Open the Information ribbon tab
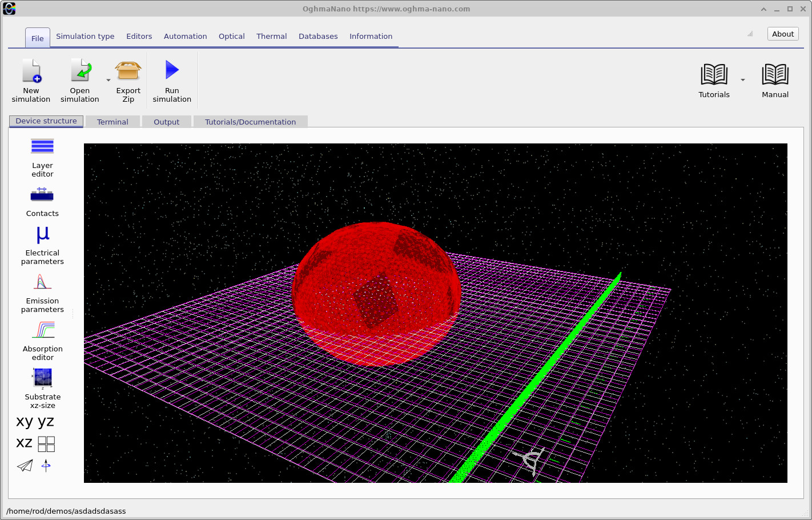This screenshot has height=520, width=812. 371,36
